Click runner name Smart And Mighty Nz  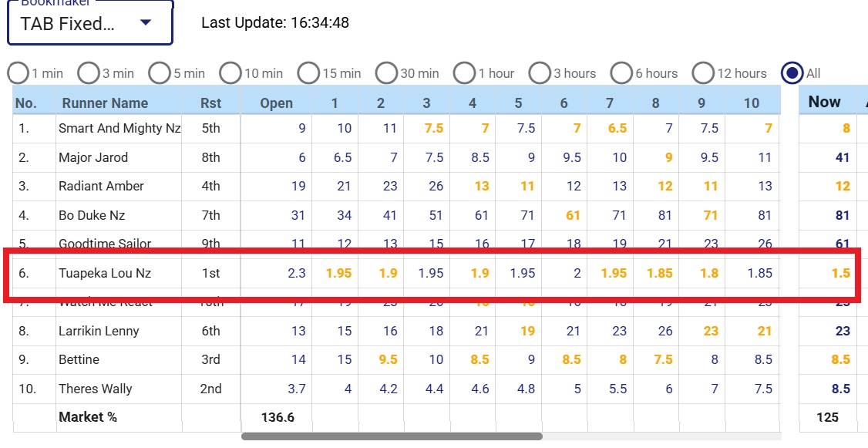point(119,129)
